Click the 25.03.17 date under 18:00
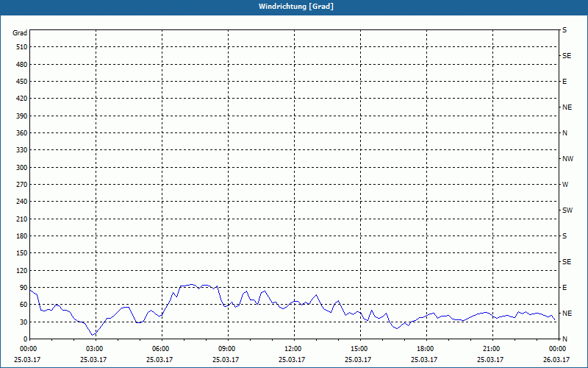The image size is (588, 368). 424,359
